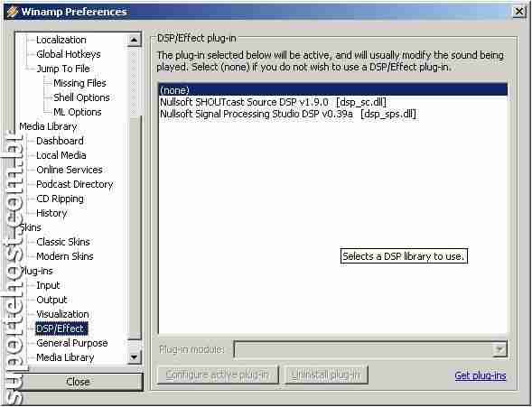Select the Media Library category heading

[48, 126]
